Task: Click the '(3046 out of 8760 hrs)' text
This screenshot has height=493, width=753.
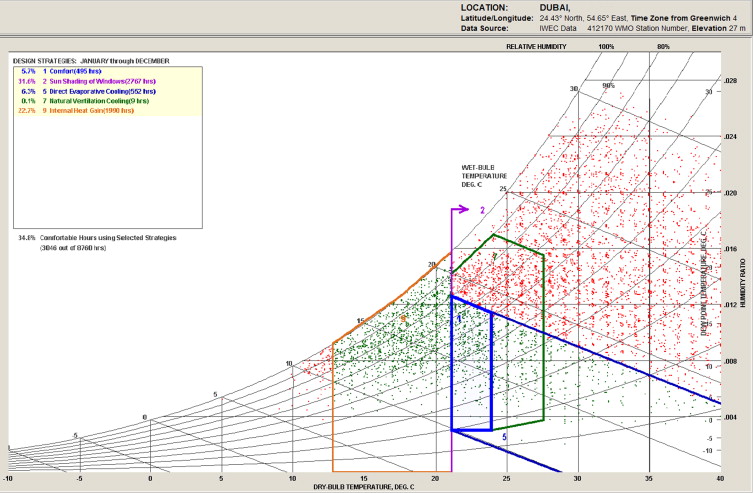Action: [73, 248]
